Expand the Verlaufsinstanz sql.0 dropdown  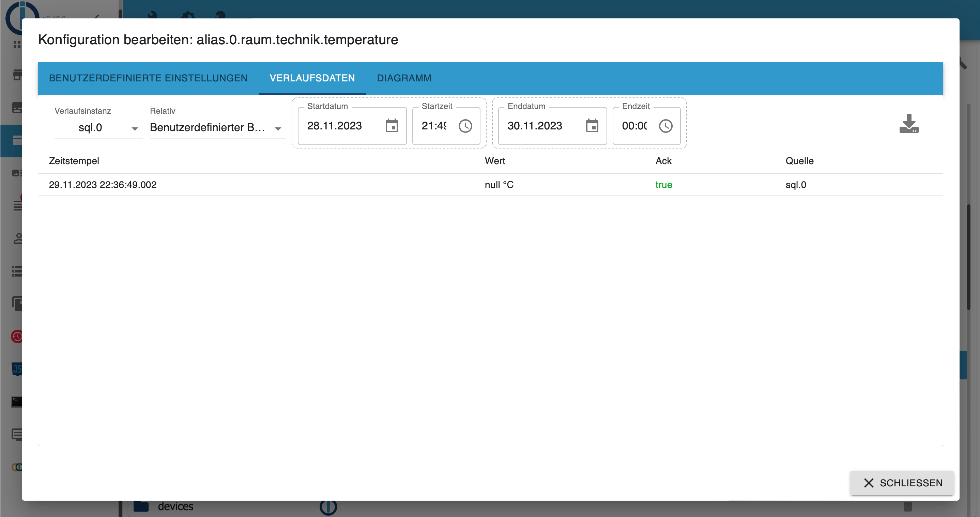[98, 128]
